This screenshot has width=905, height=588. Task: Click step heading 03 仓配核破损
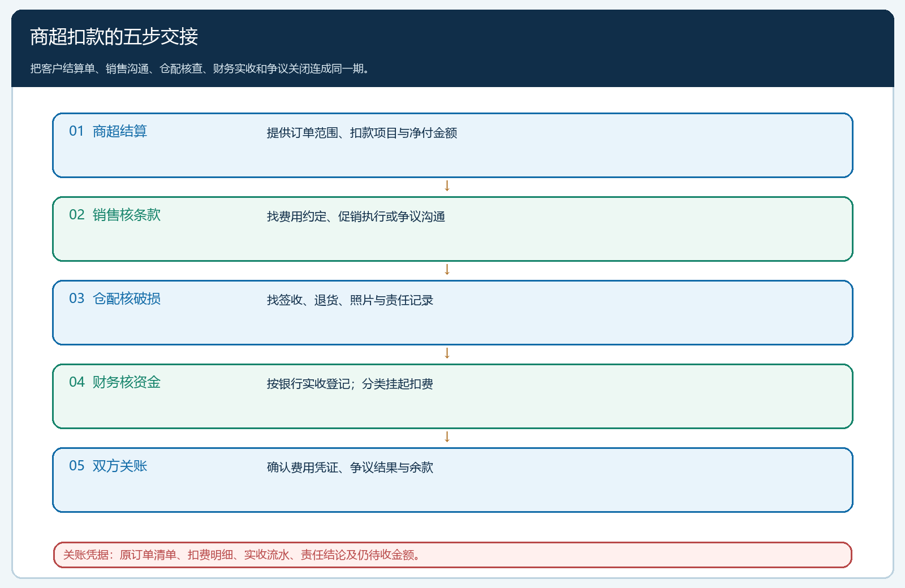click(115, 299)
